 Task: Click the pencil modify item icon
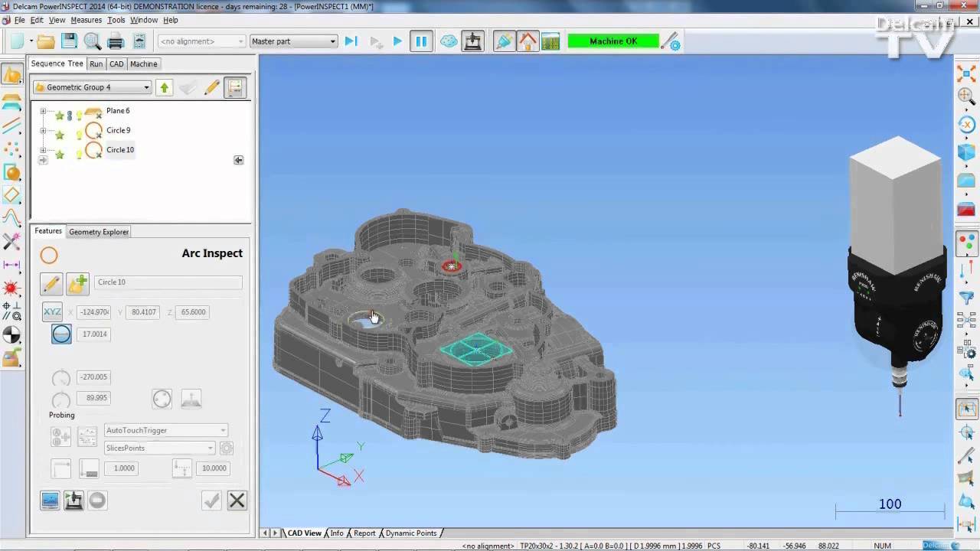(x=212, y=87)
